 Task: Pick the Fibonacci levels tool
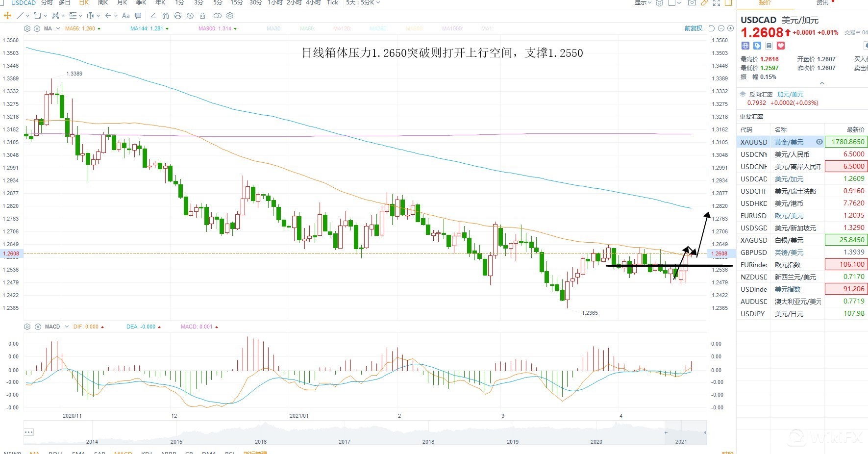(x=73, y=16)
